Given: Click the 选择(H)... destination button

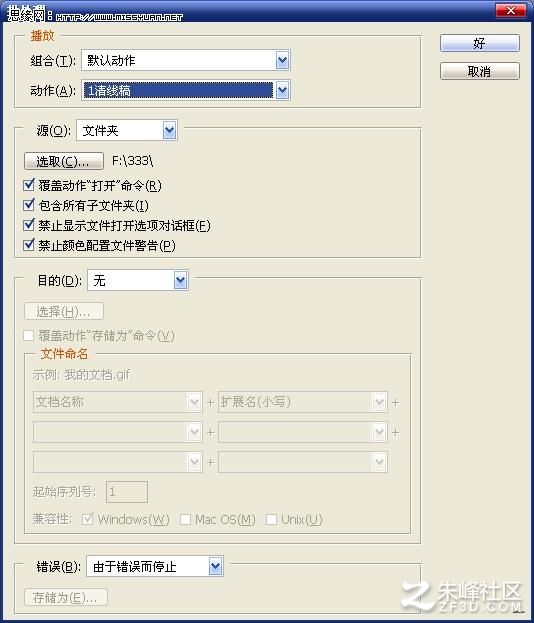Looking at the screenshot, I should [64, 312].
